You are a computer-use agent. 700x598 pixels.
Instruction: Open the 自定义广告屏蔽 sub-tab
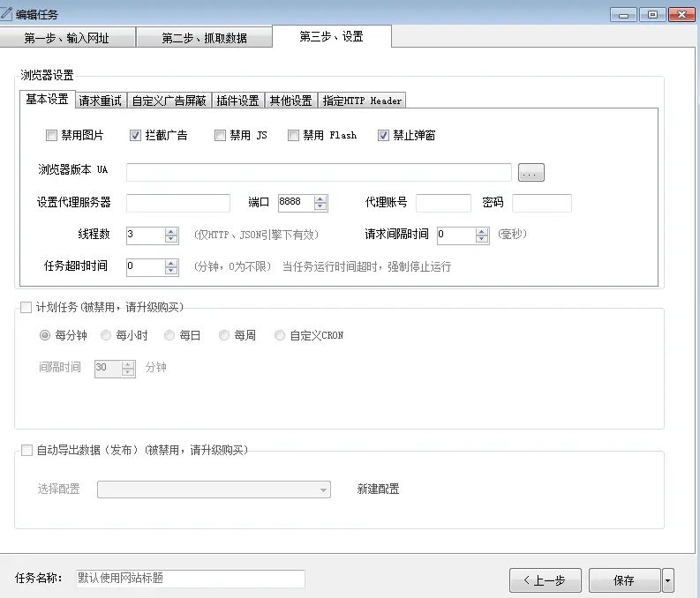point(169,101)
